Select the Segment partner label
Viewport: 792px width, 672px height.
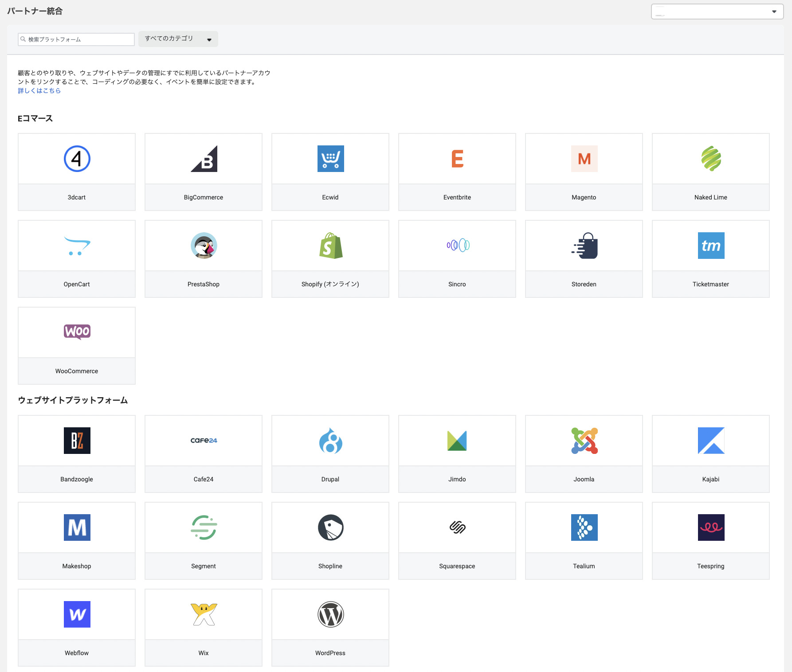[204, 566]
